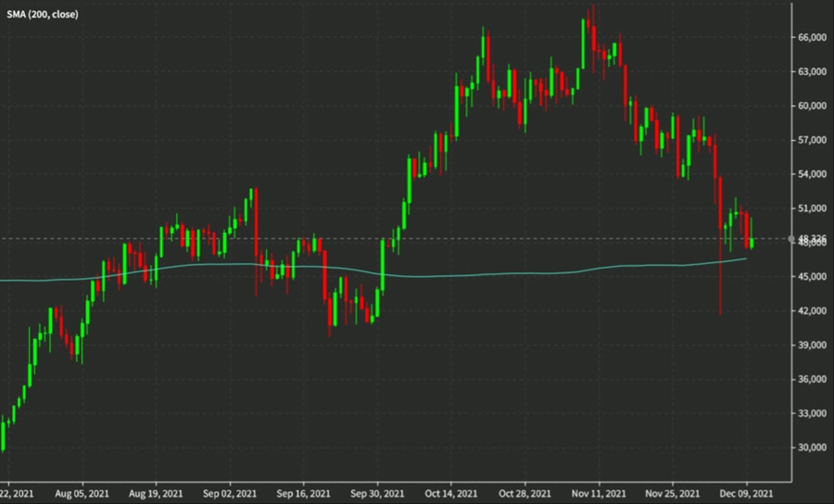Screen dimensions: 834x504
Task: Select the Sep 30, 2021 date label
Action: click(x=380, y=494)
